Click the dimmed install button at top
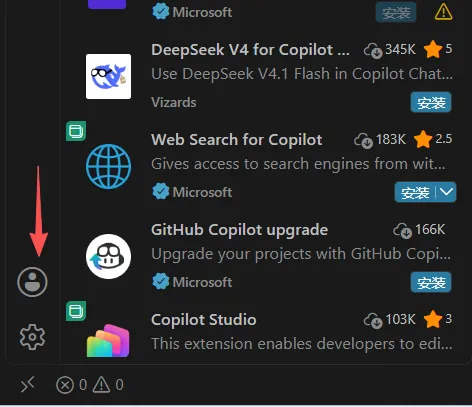This screenshot has height=407, width=472. click(x=396, y=12)
